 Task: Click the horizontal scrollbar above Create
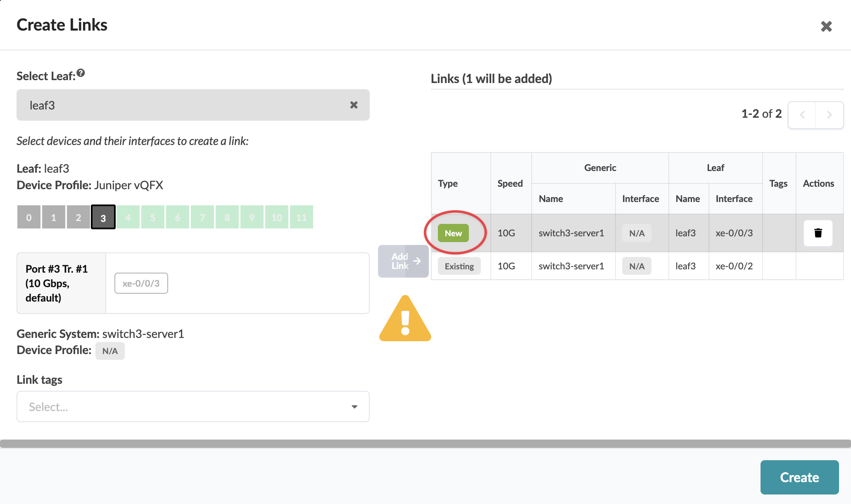(425, 444)
